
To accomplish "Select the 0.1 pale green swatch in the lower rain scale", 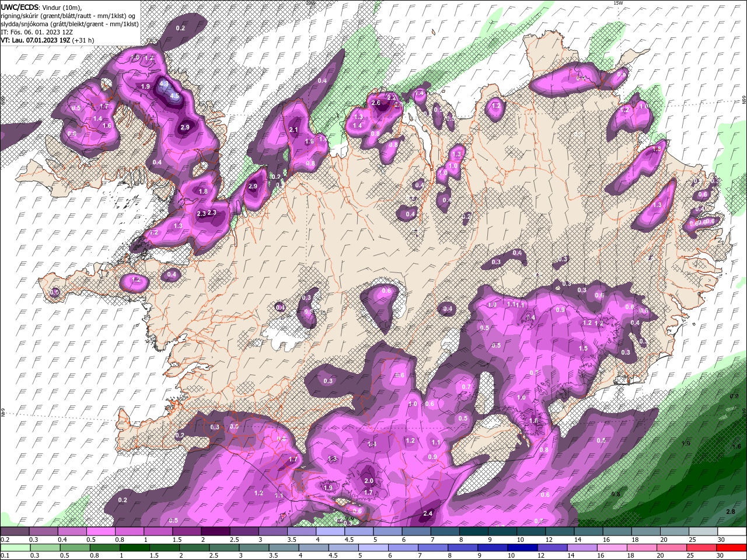I will pos(15,548).
